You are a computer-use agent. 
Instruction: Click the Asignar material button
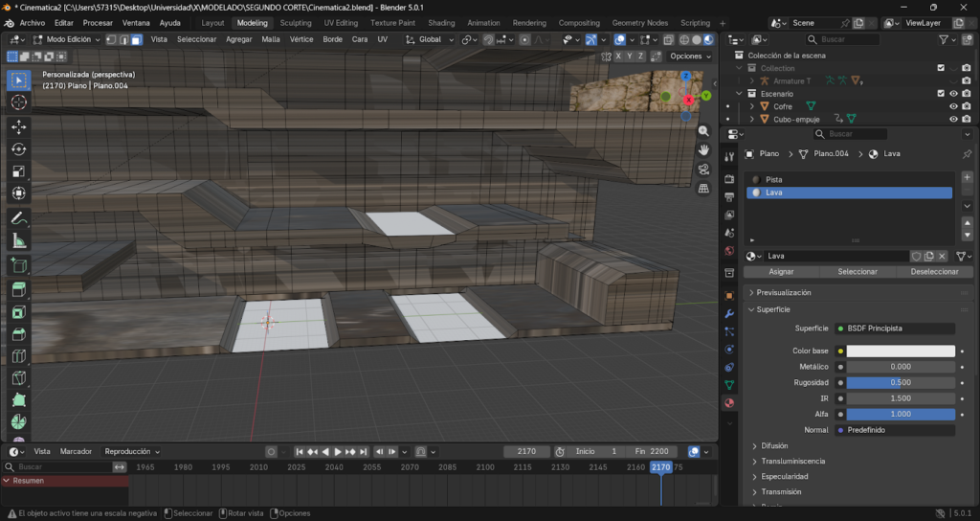coord(781,272)
